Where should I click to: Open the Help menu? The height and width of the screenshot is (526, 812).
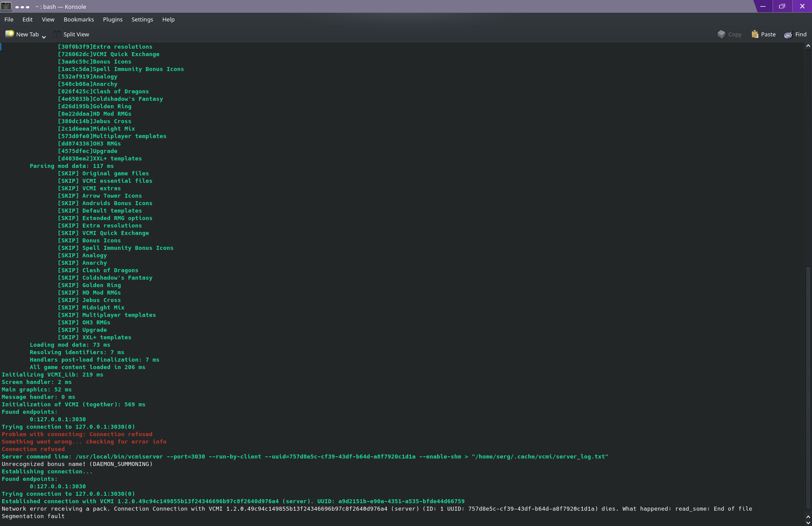(168, 19)
